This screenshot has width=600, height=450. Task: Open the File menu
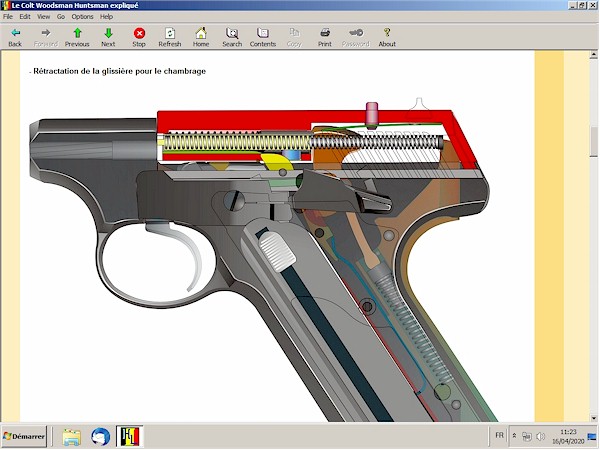(x=8, y=16)
